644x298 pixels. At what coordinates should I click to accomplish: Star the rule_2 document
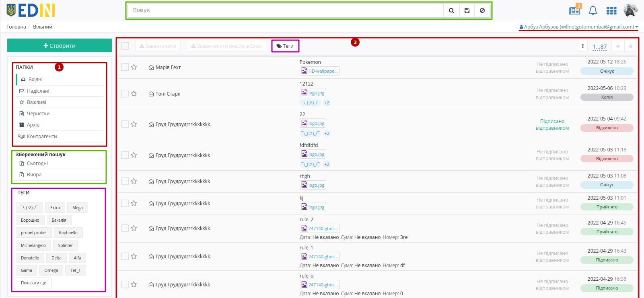click(134, 228)
